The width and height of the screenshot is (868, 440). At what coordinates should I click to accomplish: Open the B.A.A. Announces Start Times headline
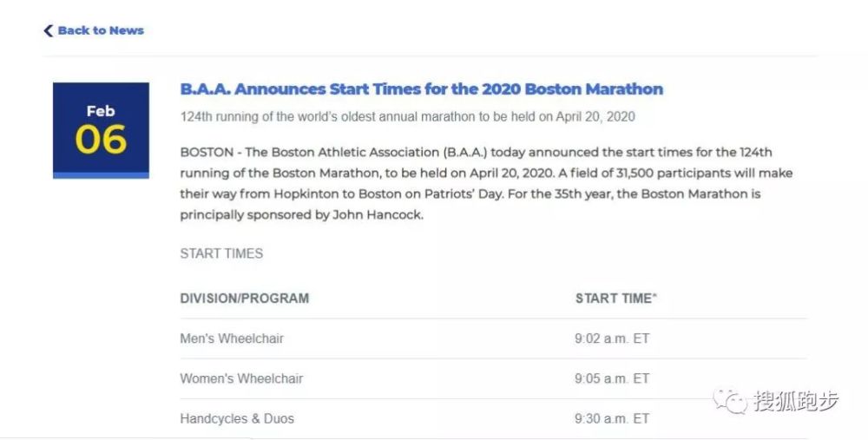(x=421, y=89)
